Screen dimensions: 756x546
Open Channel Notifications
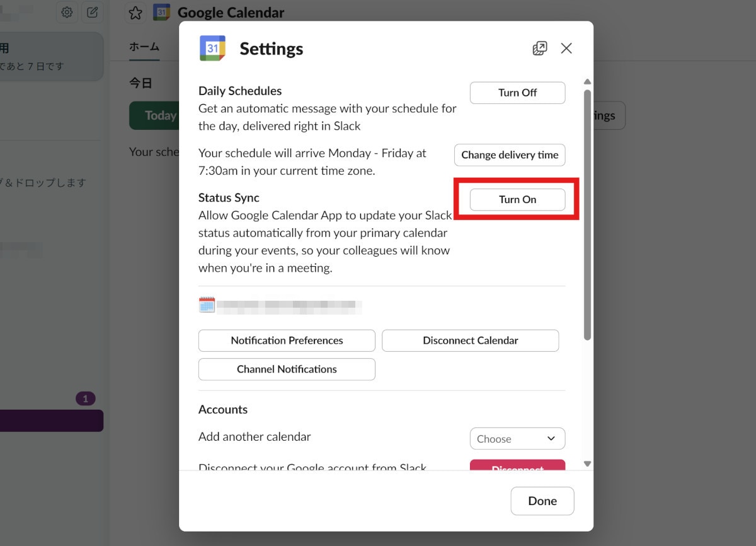287,369
